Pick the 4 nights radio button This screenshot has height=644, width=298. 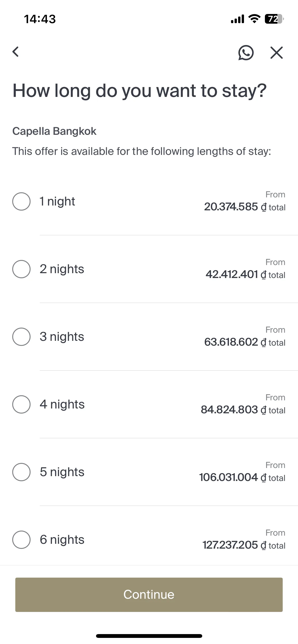[21, 404]
